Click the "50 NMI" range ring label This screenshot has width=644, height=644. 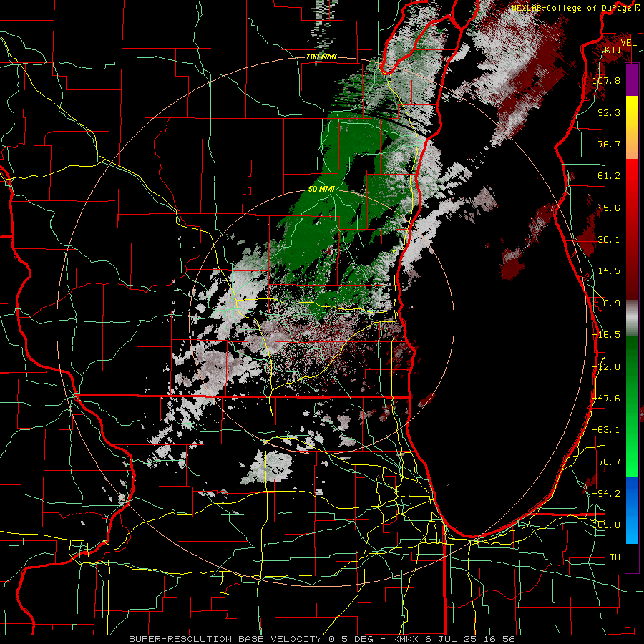(x=321, y=189)
